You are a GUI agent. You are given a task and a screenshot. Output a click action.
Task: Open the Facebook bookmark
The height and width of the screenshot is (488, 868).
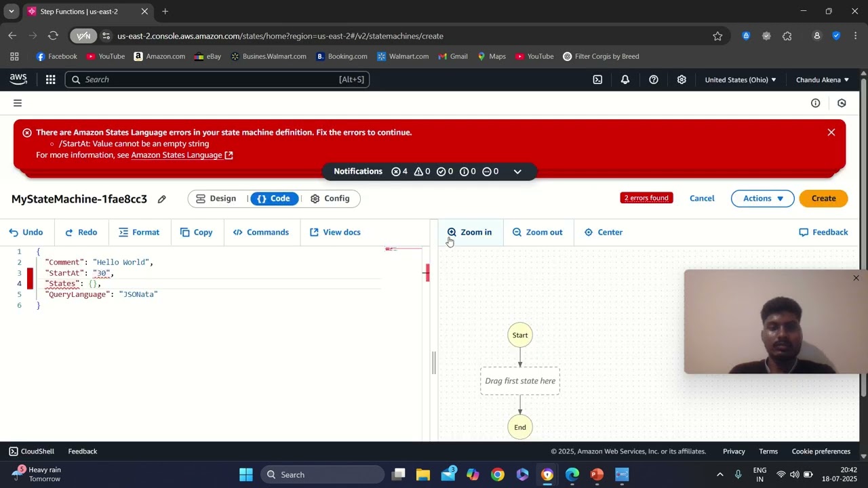point(56,56)
